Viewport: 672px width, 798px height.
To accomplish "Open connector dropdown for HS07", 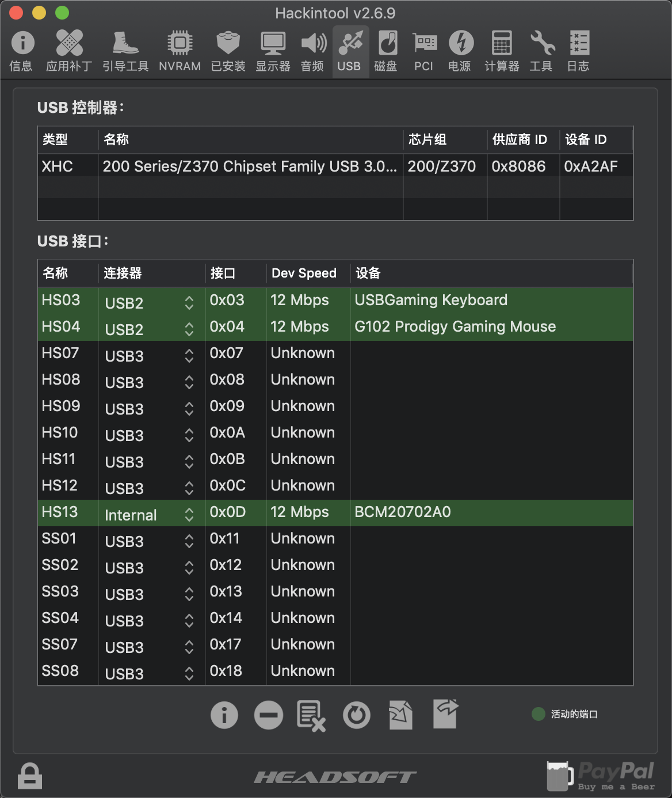I will pyautogui.click(x=151, y=356).
